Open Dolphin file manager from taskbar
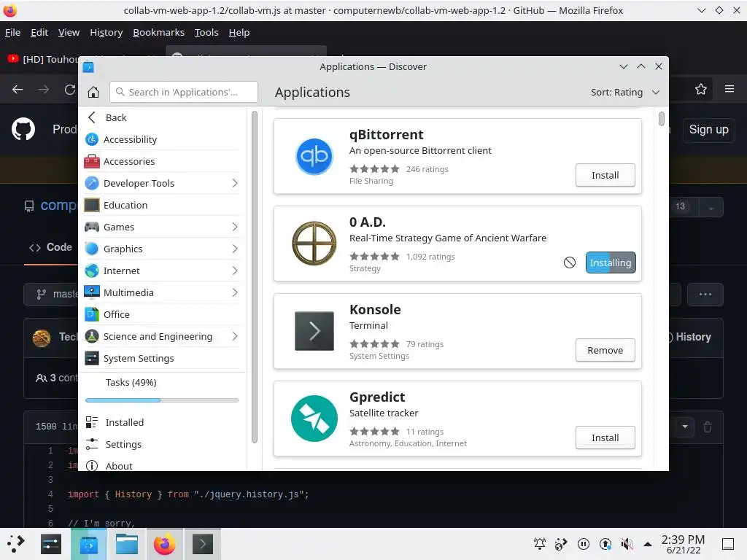 (x=127, y=544)
